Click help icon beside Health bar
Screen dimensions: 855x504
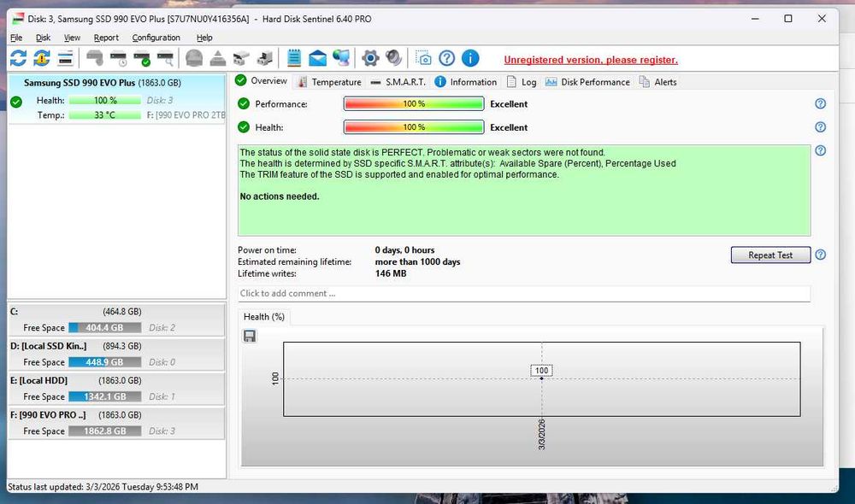click(820, 127)
